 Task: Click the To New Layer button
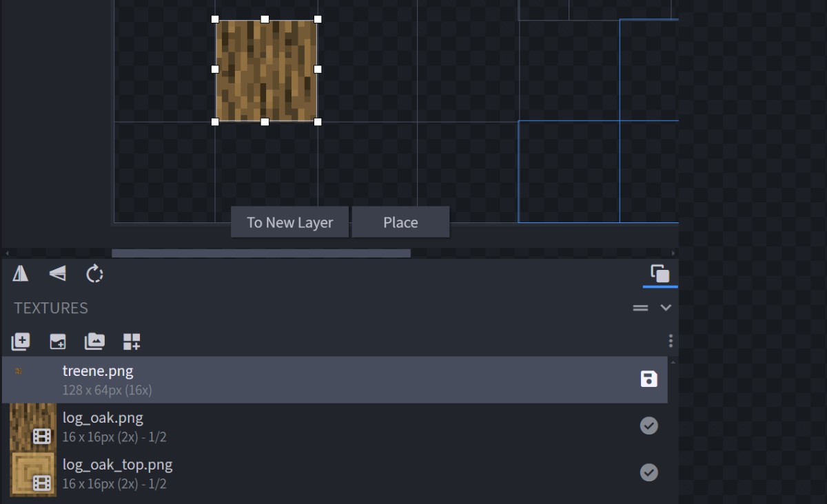[x=289, y=222]
